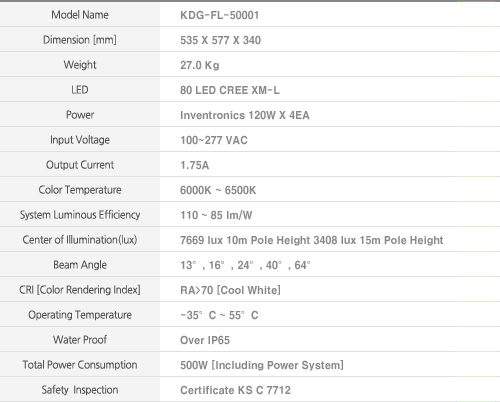Select the KDG-FL-50001 model value
Viewport: 500px width, 402px height.
coord(219,15)
